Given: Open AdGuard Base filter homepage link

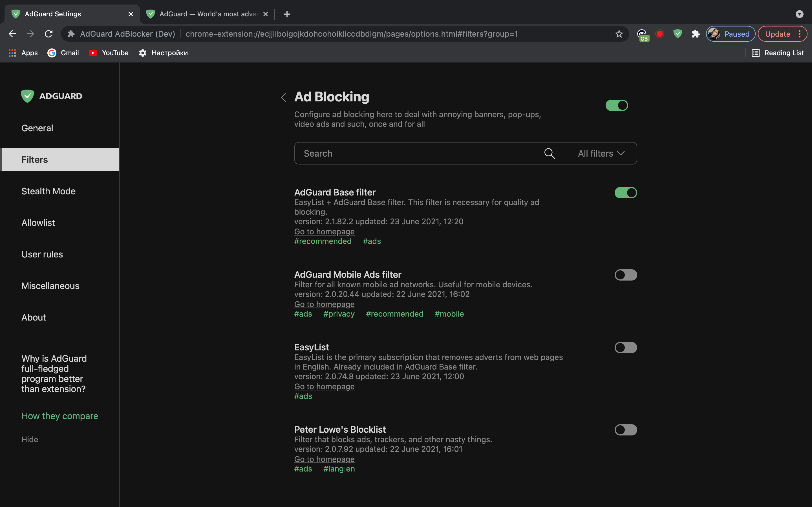Looking at the screenshot, I should (324, 231).
